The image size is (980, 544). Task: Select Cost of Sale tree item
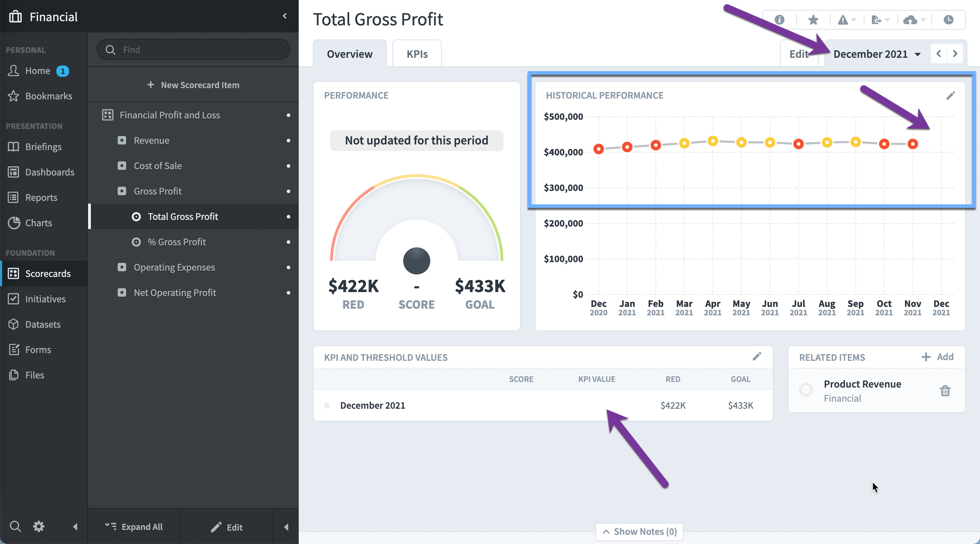point(193,166)
